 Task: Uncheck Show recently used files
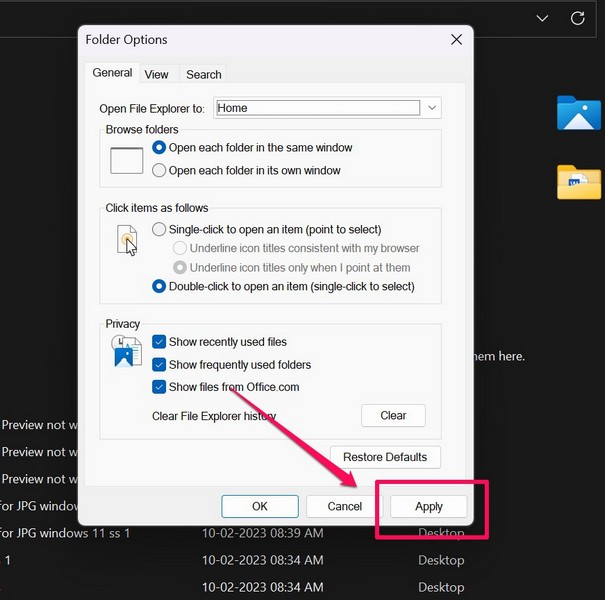coord(159,342)
